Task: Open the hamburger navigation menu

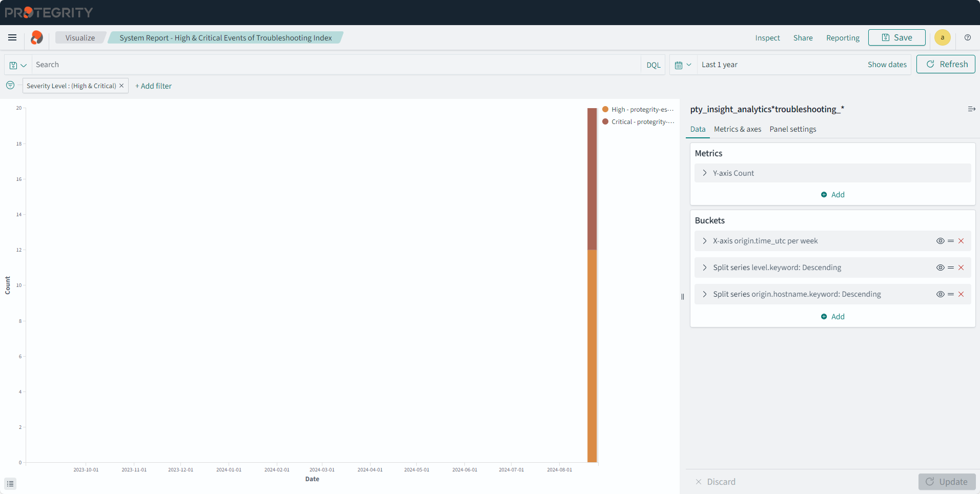Action: pyautogui.click(x=12, y=37)
